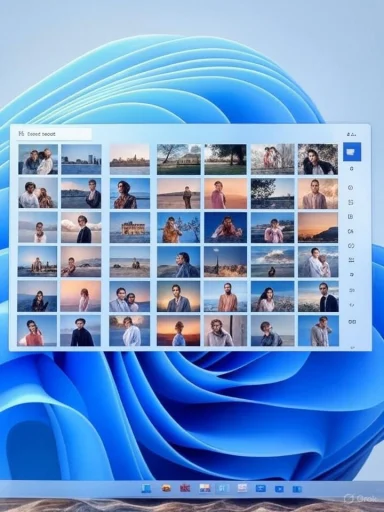
Task: Open the two people in pink among blossoms
Action: [x=273, y=159]
